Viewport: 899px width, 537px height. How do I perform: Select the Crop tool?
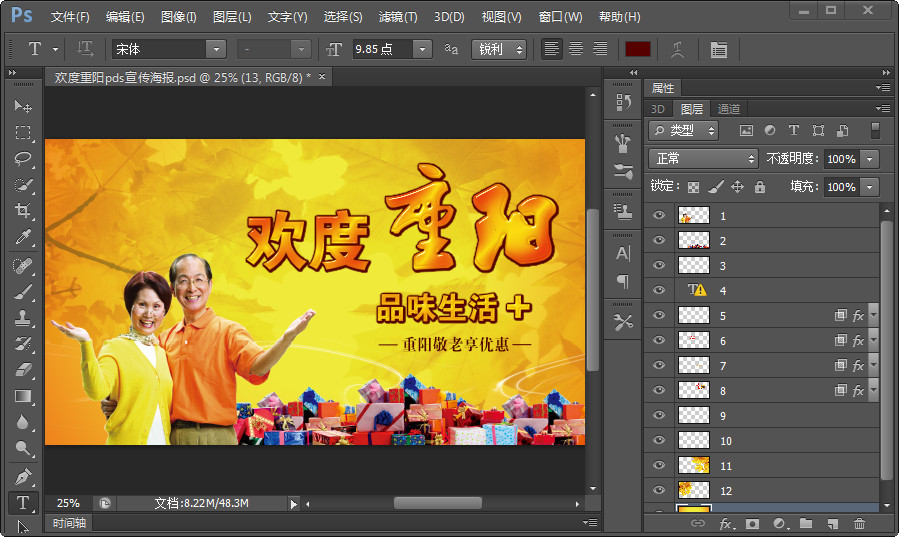click(22, 210)
